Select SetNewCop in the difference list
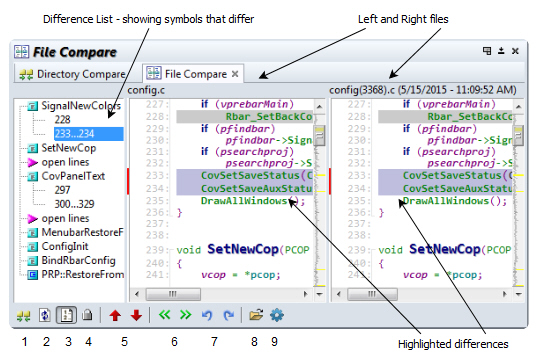539x364 pixels. tap(69, 148)
